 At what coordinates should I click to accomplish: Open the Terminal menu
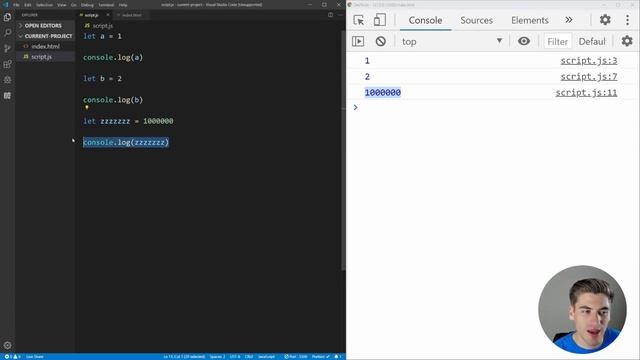(x=106, y=5)
